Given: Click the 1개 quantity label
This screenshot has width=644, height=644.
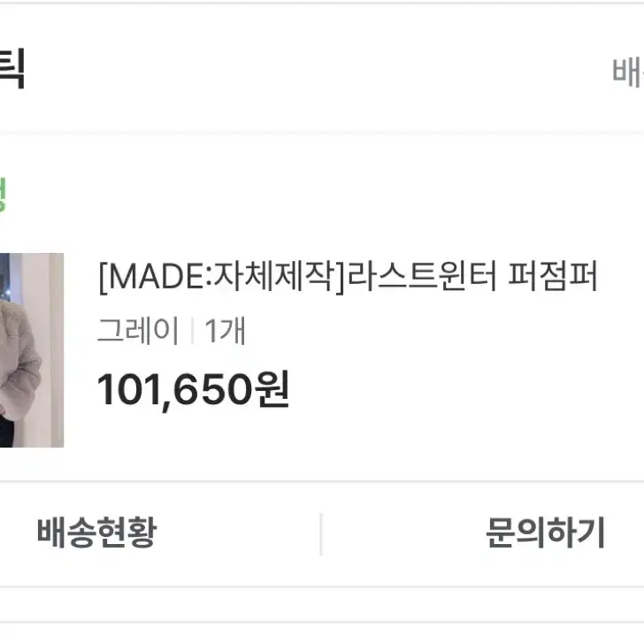Looking at the screenshot, I should click(x=225, y=330).
